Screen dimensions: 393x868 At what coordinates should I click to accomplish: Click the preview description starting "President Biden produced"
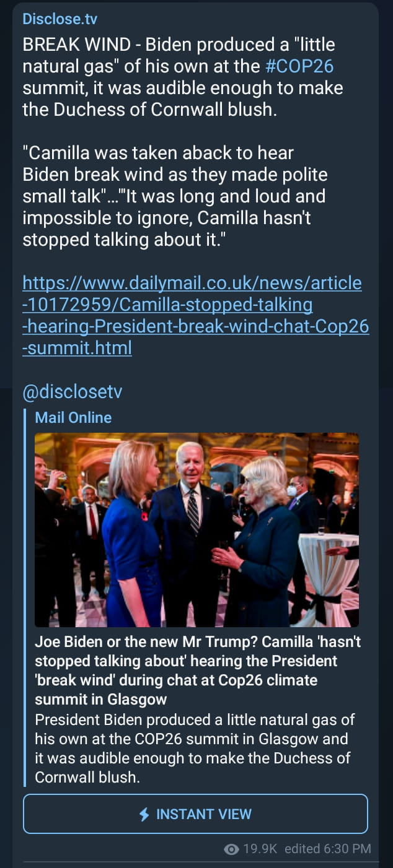(192, 748)
